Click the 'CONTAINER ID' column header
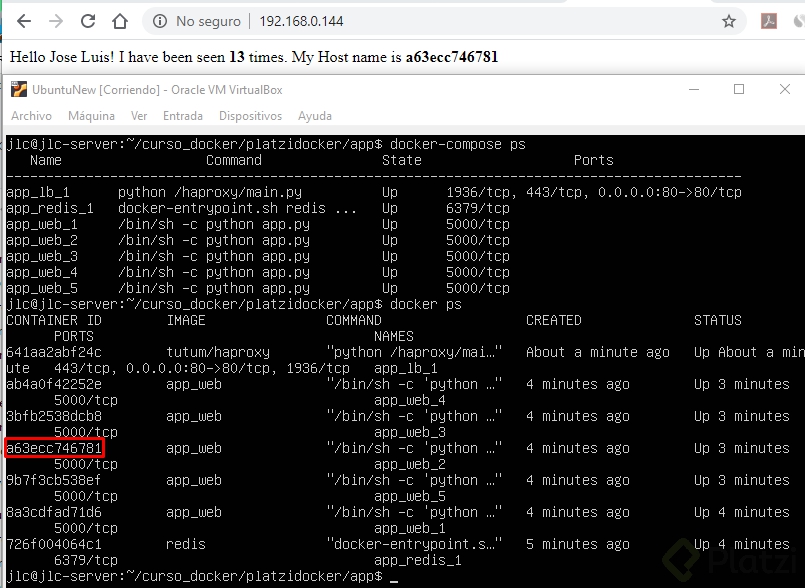Screen dimensions: 805x588 coord(54,320)
